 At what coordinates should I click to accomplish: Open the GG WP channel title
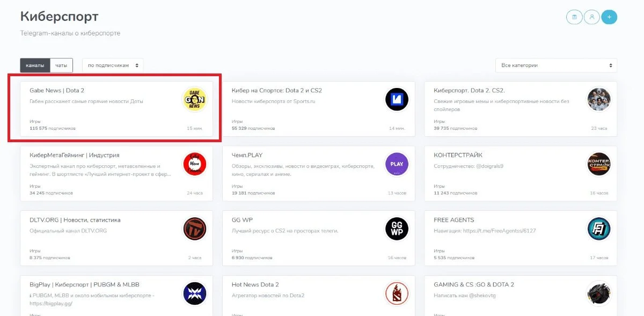(x=242, y=220)
